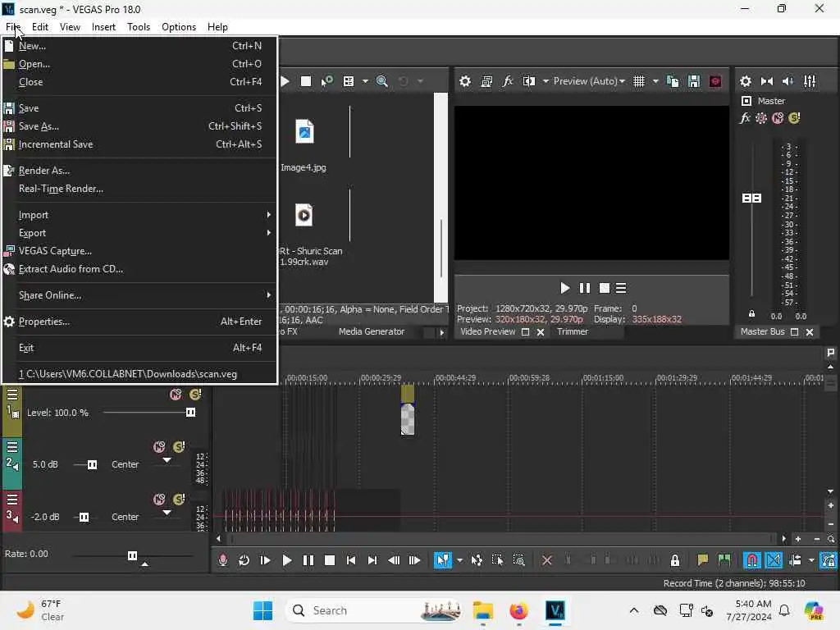Screen dimensions: 840x630
Task: Open Project Media views dropdown arrow
Action: pos(365,81)
